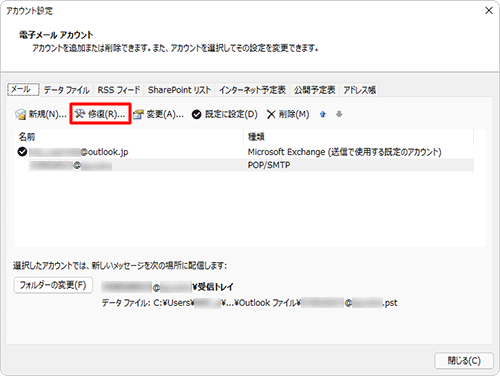Click the 新規(N) new account icon
The image size is (500, 376).
tap(20, 114)
